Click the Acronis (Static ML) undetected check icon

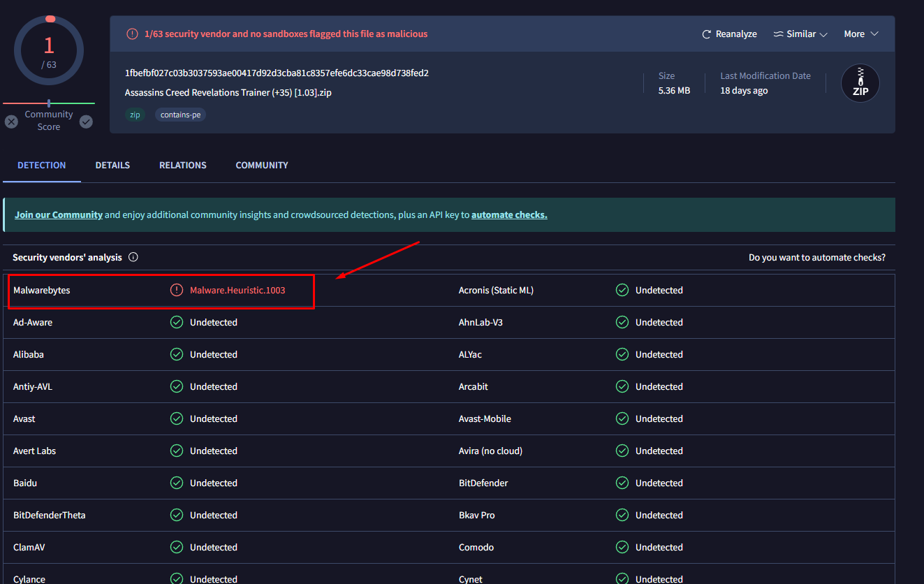point(622,290)
